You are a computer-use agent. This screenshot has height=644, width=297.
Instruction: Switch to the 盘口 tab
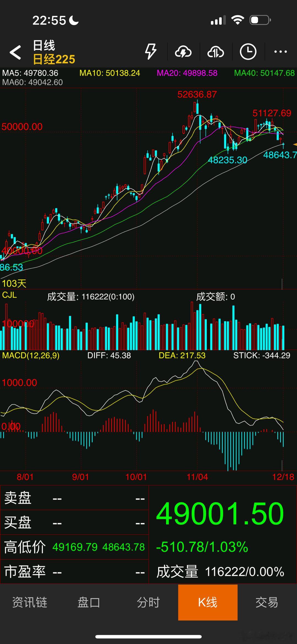pos(89,602)
